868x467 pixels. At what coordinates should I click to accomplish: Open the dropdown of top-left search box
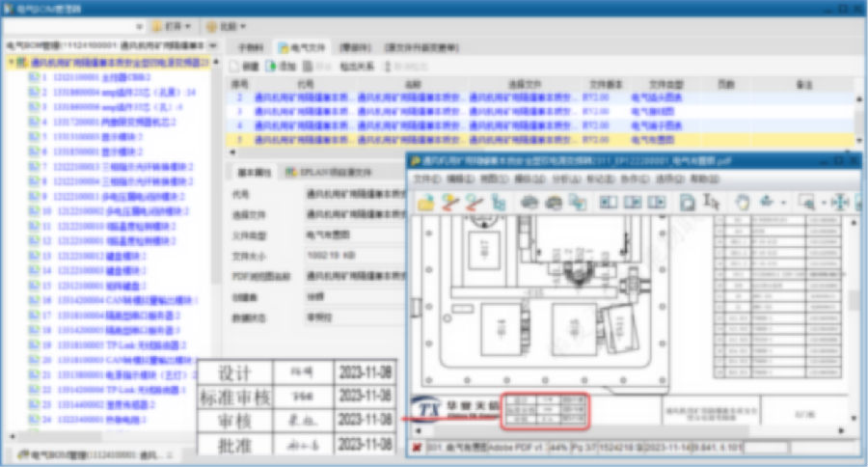(139, 27)
